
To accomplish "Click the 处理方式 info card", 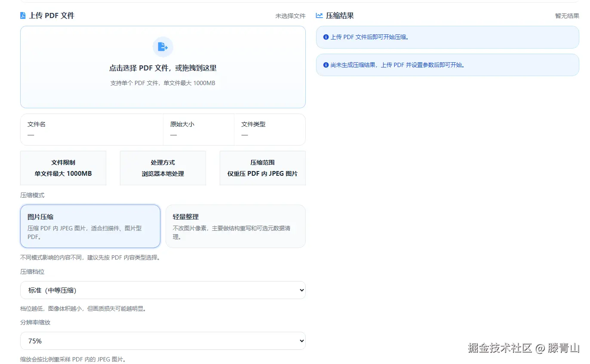I will pos(163,168).
